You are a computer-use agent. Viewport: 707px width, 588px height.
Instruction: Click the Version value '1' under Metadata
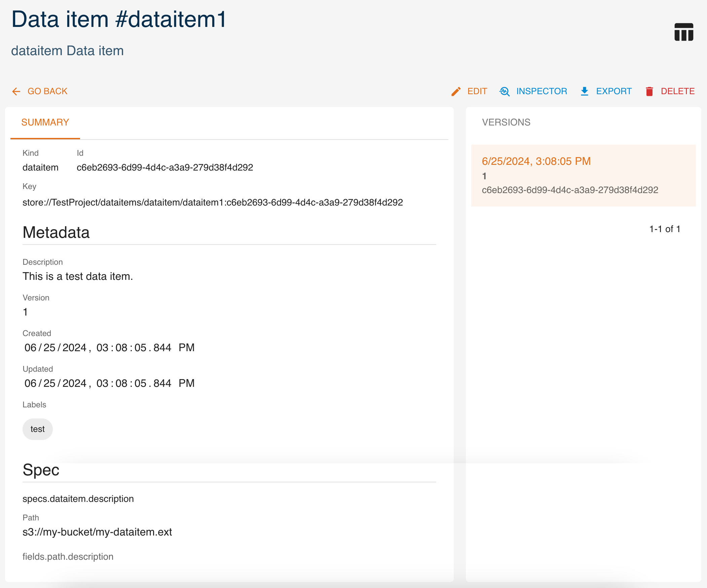25,312
